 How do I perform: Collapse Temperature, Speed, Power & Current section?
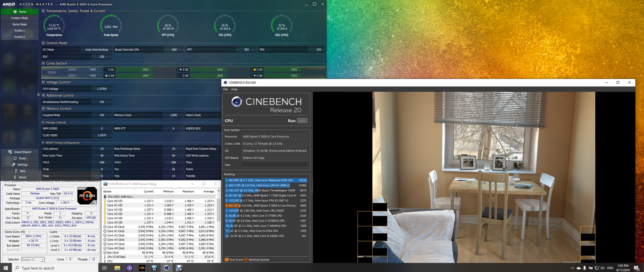click(43, 11)
